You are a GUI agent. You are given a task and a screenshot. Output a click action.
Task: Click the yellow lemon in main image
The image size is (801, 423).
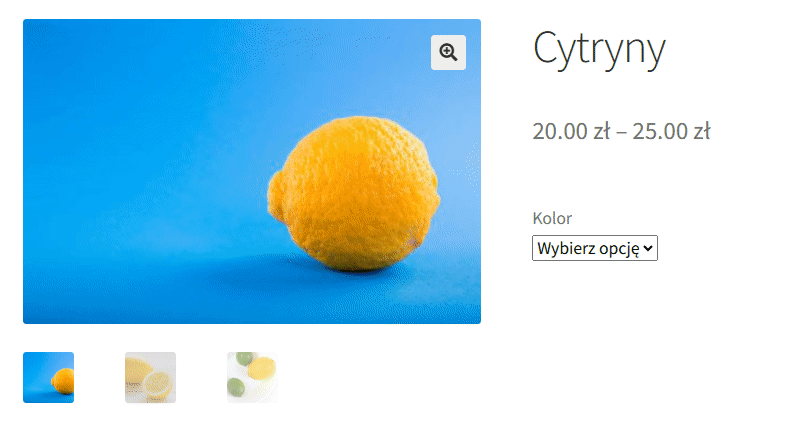[354, 194]
